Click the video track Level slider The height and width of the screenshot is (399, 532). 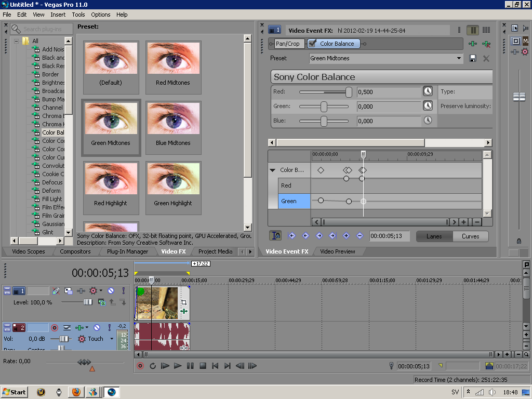tap(87, 302)
